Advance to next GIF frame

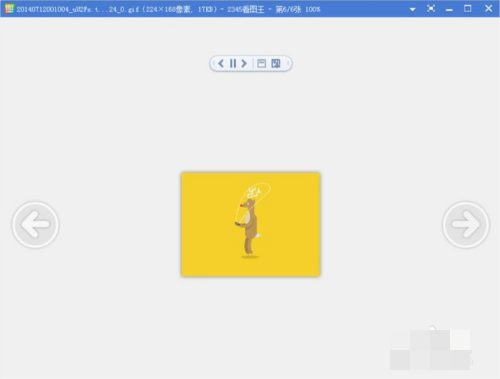pyautogui.click(x=244, y=63)
